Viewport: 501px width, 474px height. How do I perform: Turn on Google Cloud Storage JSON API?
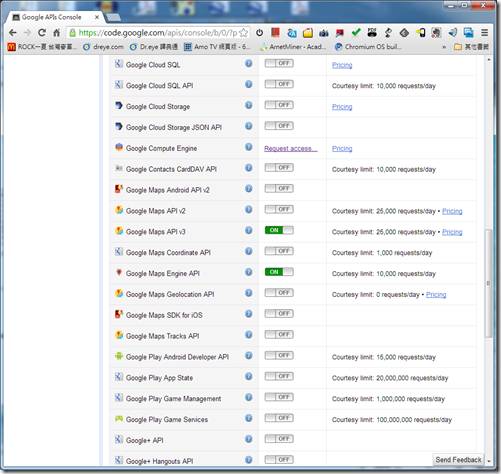coord(279,126)
